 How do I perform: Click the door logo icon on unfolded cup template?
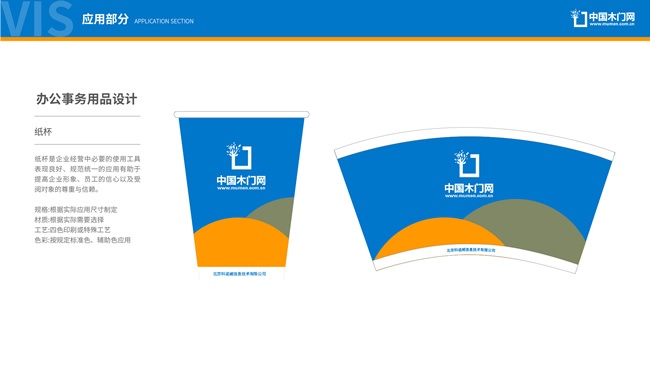(x=467, y=163)
